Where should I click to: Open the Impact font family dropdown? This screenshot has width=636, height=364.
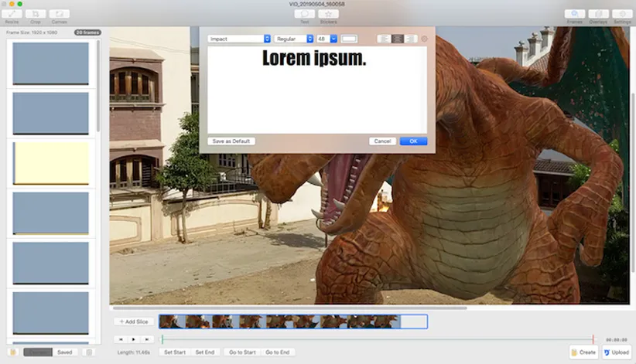click(239, 39)
